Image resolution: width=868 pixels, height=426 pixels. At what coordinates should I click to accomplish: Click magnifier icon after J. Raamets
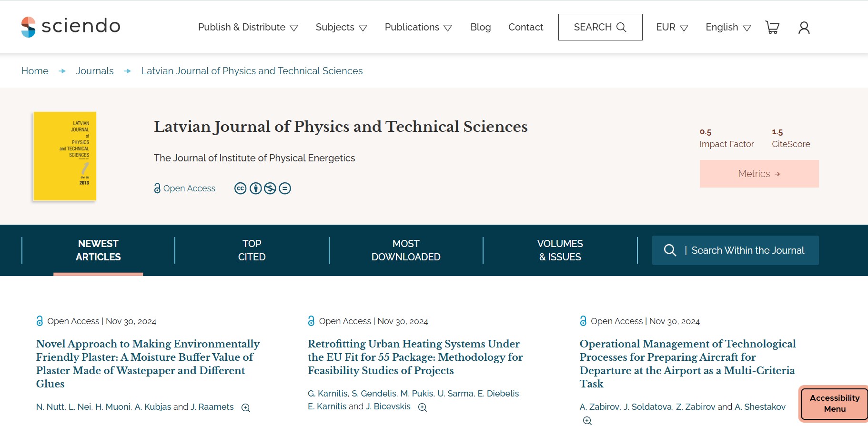246,408
